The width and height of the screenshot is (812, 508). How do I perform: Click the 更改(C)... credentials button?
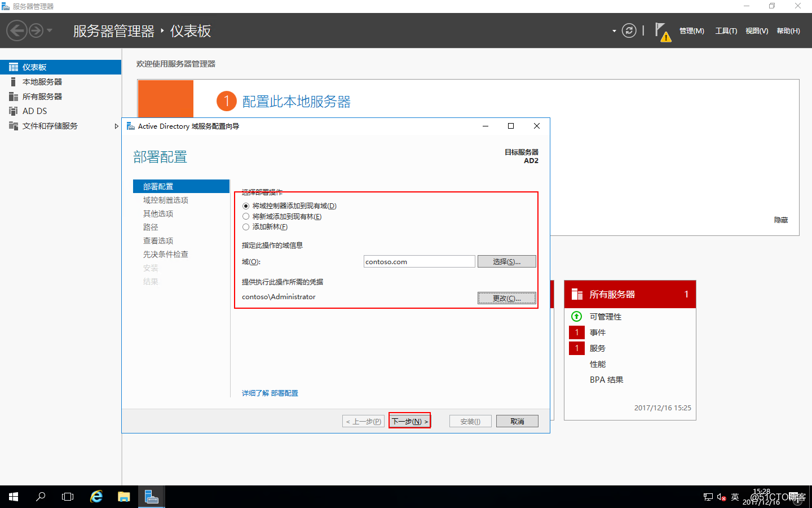[507, 298]
